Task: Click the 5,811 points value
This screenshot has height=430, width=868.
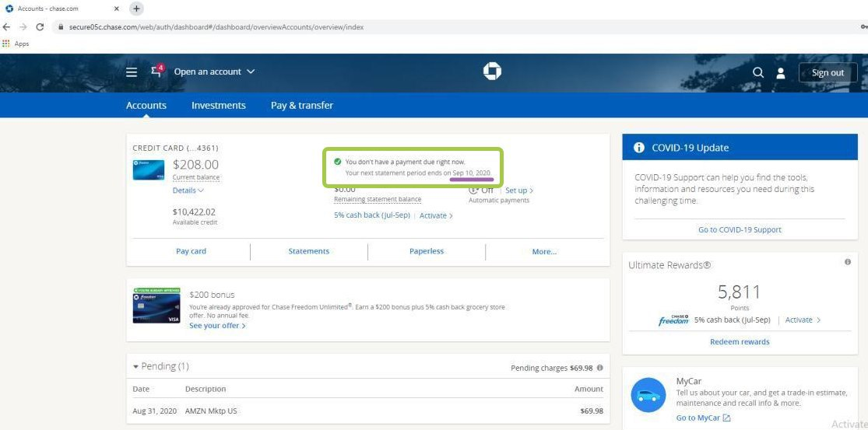Action: 740,292
